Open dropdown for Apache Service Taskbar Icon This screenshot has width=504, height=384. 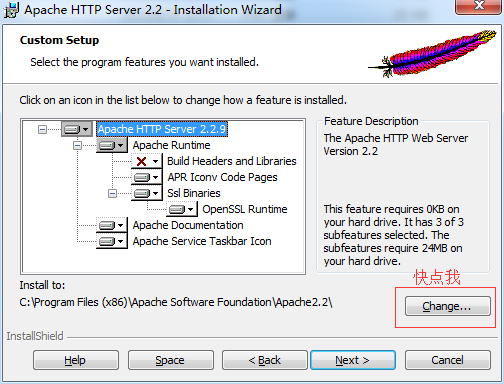[112, 241]
